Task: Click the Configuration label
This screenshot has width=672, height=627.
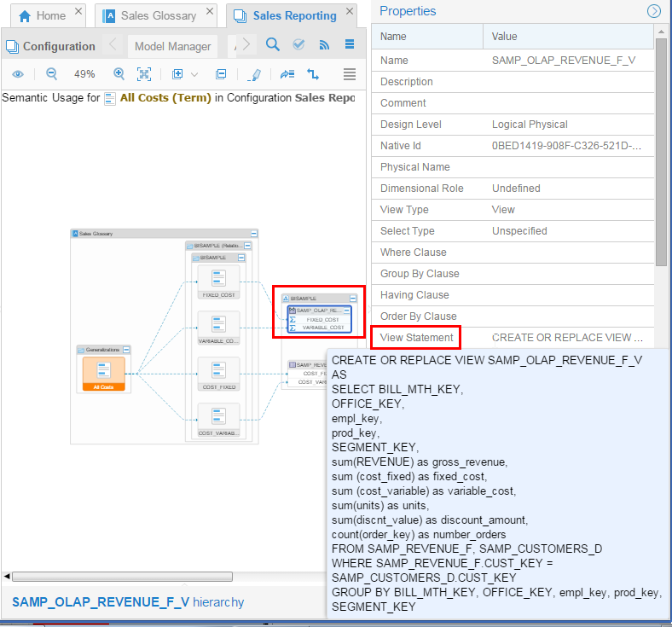Action: click(59, 46)
